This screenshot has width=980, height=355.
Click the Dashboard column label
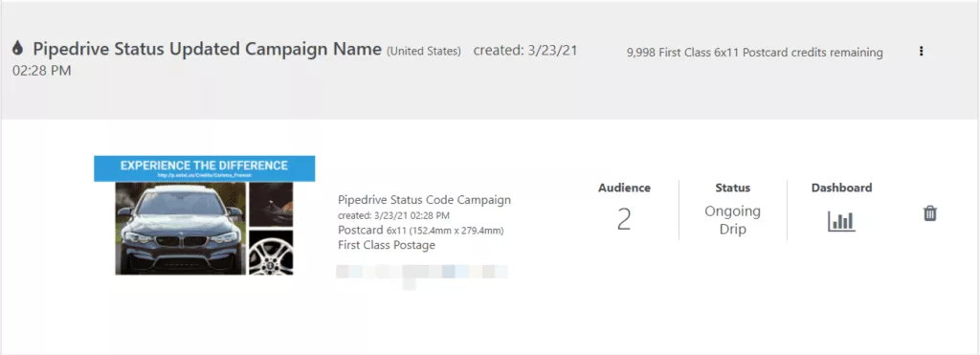[841, 188]
